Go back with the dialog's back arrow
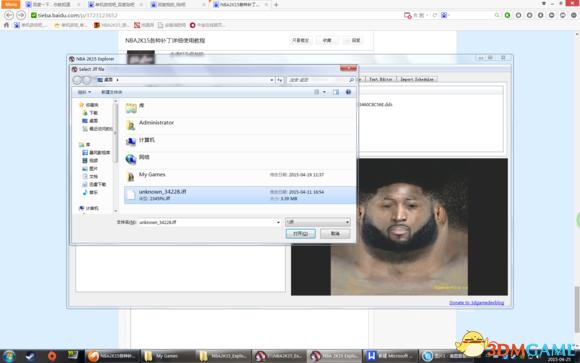Viewport: 580px width, 363px height. [77, 80]
